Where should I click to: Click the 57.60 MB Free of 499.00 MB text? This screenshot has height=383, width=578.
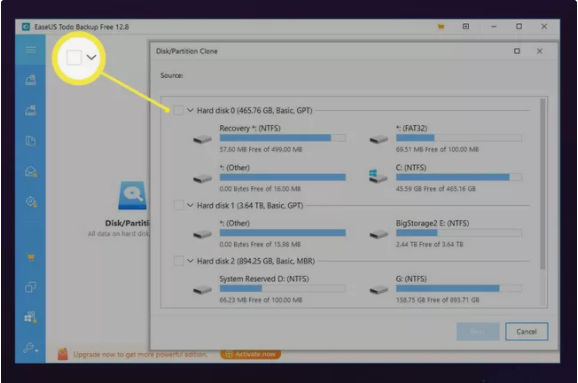(261, 149)
